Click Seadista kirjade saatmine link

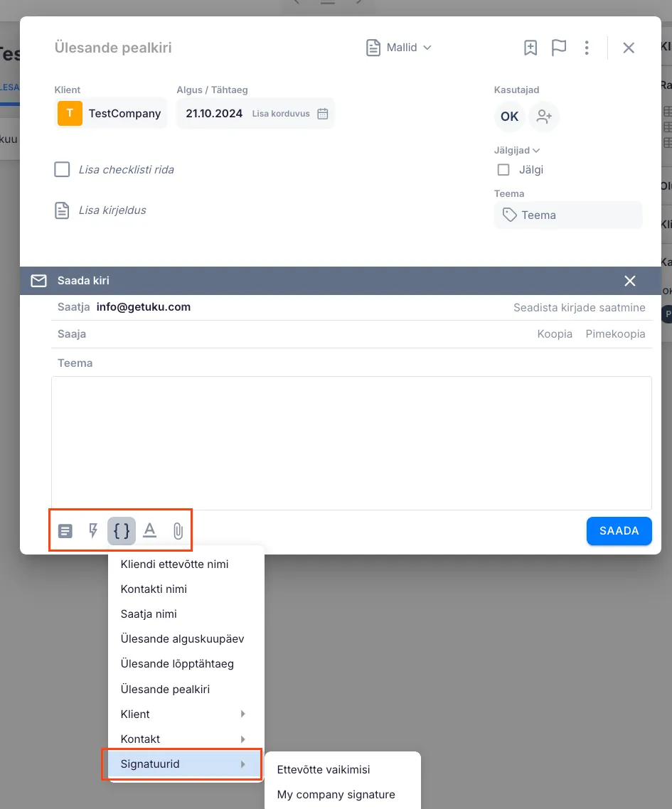click(579, 308)
